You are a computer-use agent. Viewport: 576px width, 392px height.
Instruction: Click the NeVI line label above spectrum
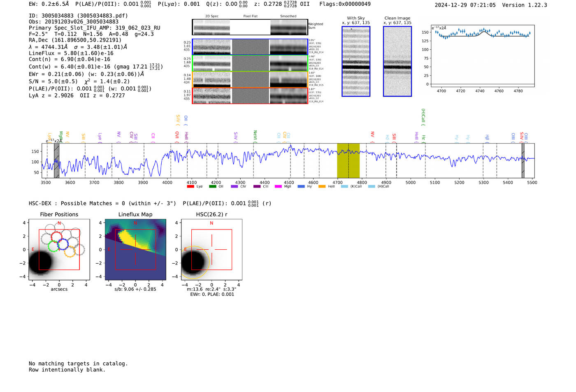[255, 135]
